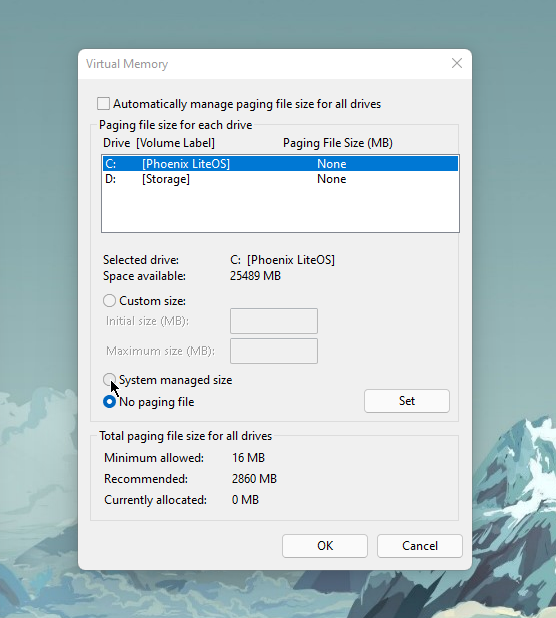Choose the Custom size radio button

tap(109, 301)
